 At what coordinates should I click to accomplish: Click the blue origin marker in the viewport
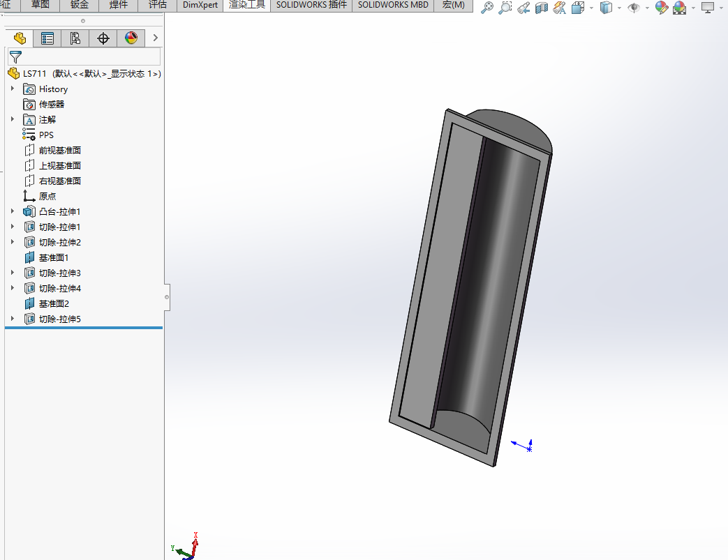tap(529, 448)
